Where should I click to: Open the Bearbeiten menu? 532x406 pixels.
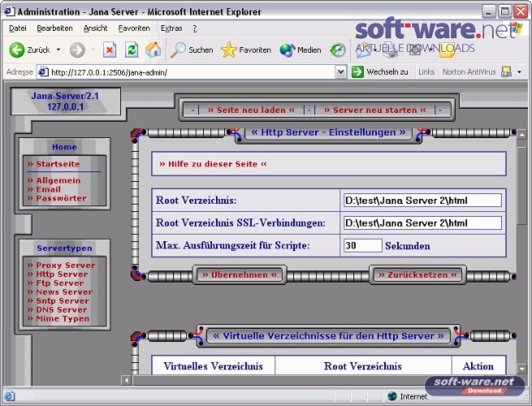pos(54,28)
